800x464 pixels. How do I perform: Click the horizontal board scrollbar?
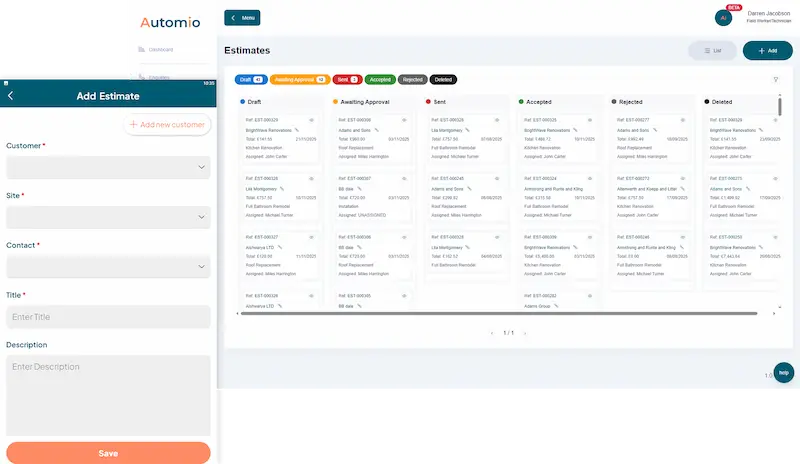coord(498,313)
